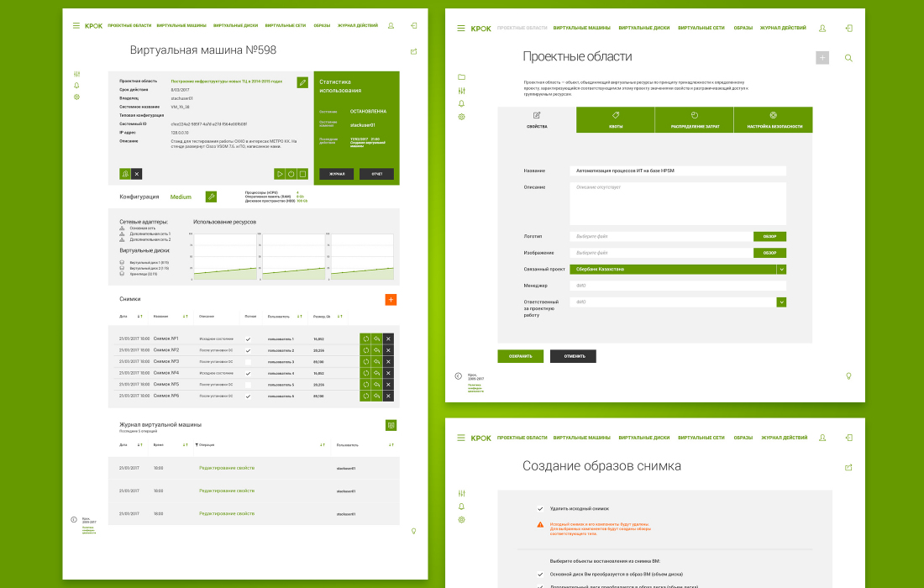Click gear icon in VM page left sidebar

[76, 97]
